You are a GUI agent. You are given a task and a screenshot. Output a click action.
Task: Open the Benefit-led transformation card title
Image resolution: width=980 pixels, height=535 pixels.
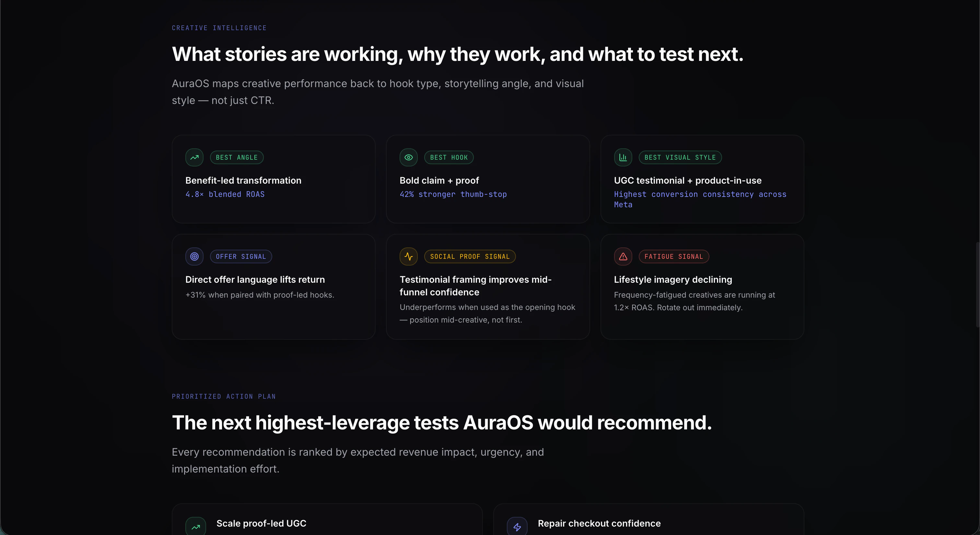click(243, 181)
